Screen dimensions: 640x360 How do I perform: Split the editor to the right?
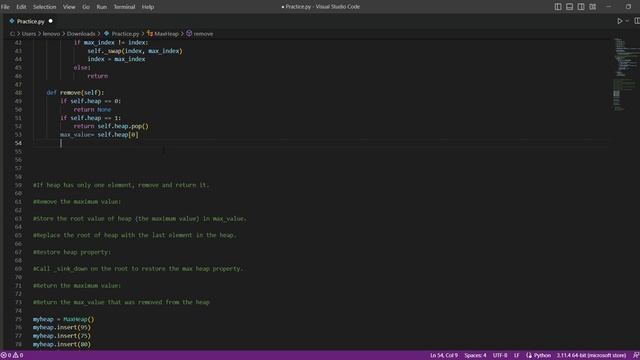(637, 21)
